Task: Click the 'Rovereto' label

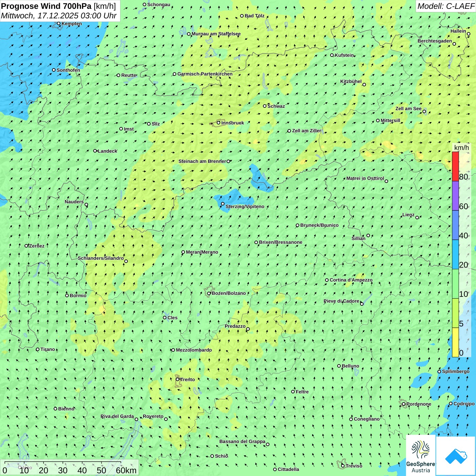Action: pos(153,416)
